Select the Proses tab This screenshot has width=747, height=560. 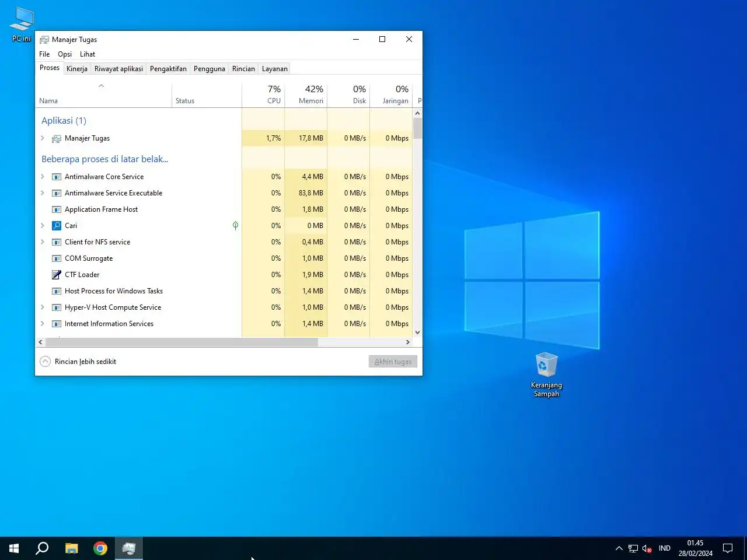[x=50, y=68]
